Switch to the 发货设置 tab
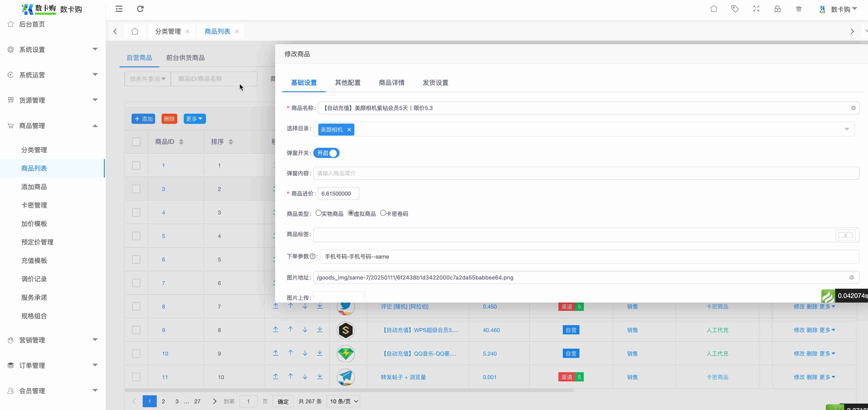 pos(435,83)
